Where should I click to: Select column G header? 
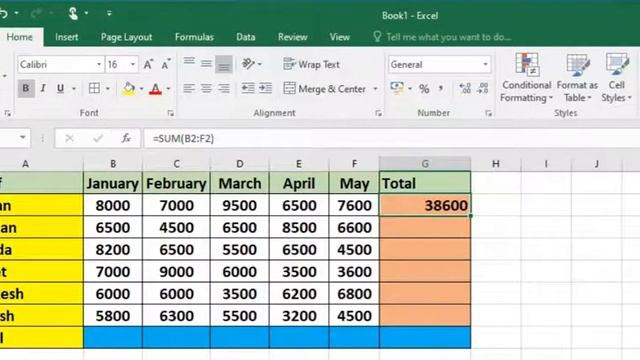[425, 164]
